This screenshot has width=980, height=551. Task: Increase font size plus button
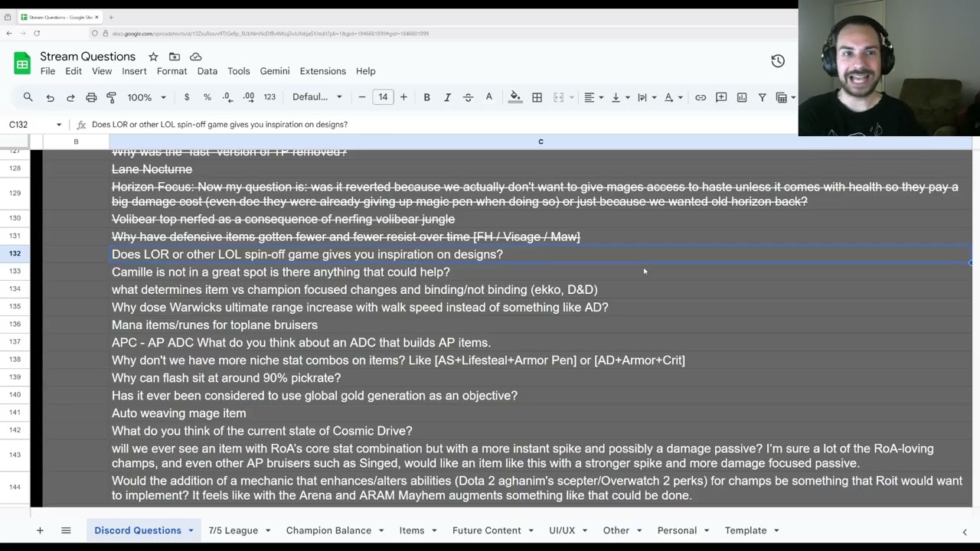click(x=403, y=97)
